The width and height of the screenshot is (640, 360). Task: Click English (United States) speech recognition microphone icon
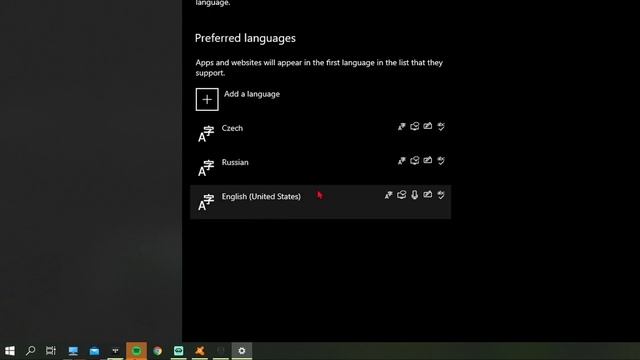pyautogui.click(x=415, y=195)
